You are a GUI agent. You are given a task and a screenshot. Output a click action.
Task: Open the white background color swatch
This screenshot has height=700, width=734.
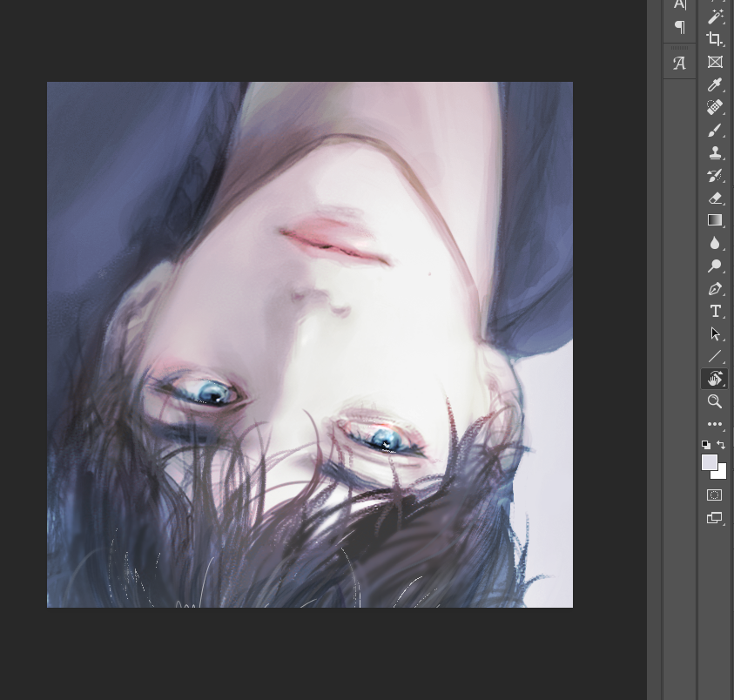[x=721, y=474]
